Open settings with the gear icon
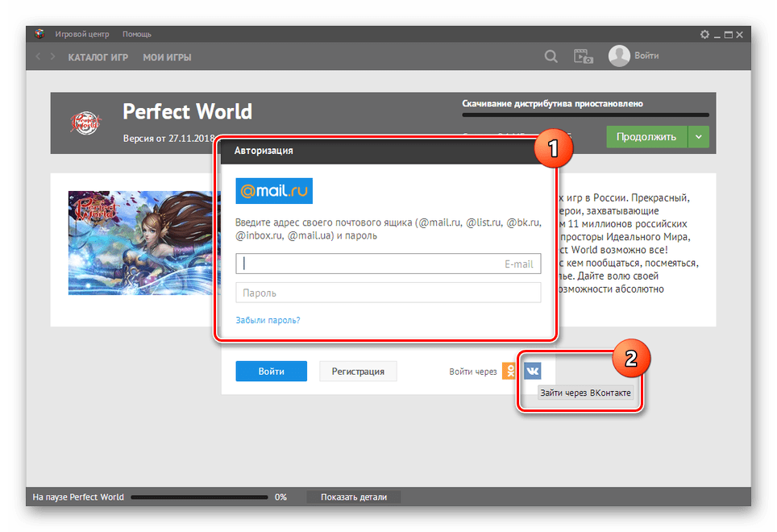777x532 pixels. (704, 34)
